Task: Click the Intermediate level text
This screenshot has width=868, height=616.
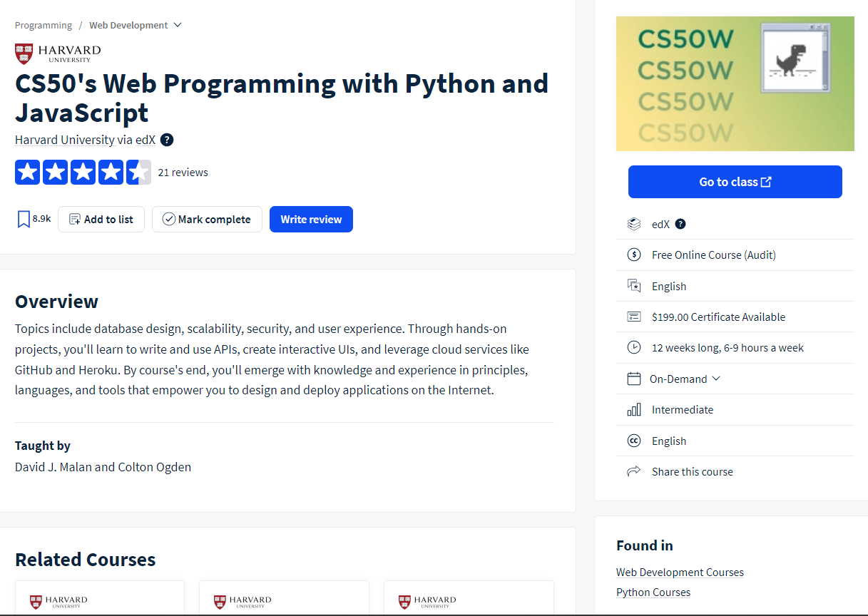Action: 683,410
